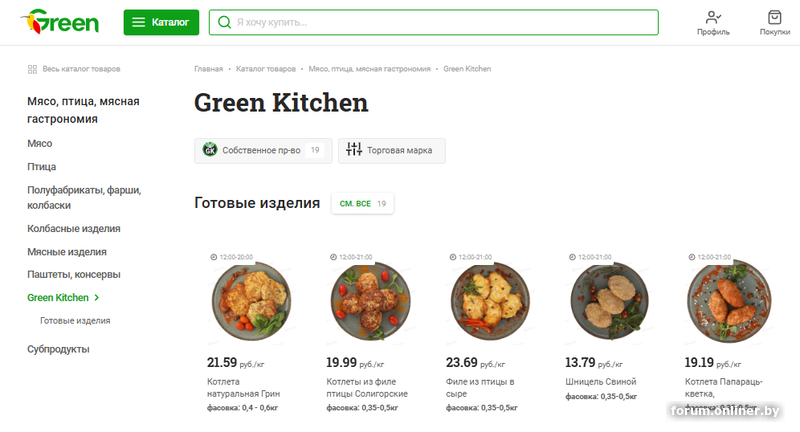Click the 'Green Kitchen' breadcrumb

coord(467,69)
